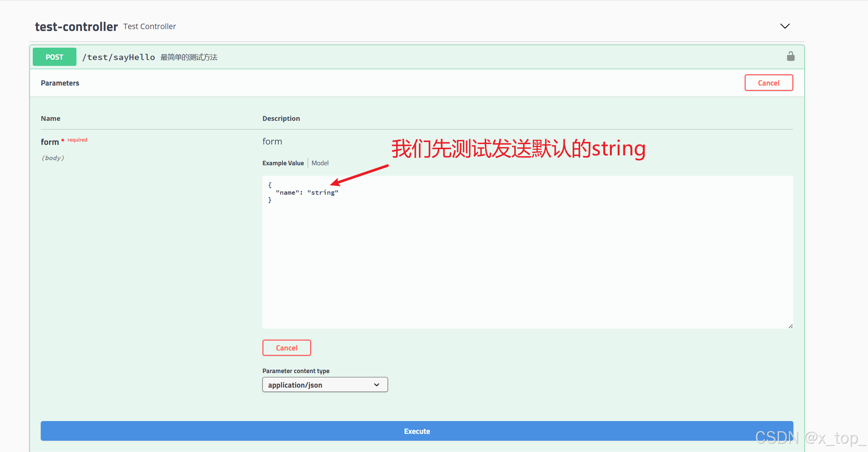Click the /test/sayHello endpoint path
This screenshot has width=868, height=452.
point(119,57)
